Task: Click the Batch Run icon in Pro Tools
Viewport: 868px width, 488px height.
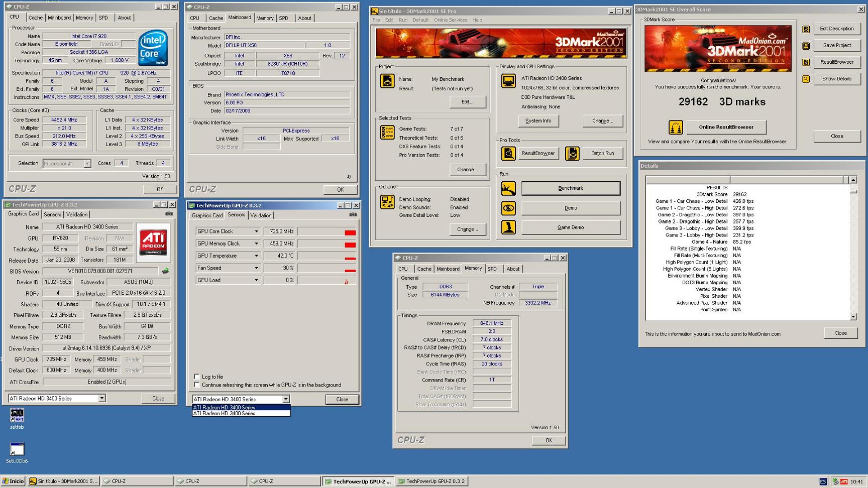Action: (572, 153)
